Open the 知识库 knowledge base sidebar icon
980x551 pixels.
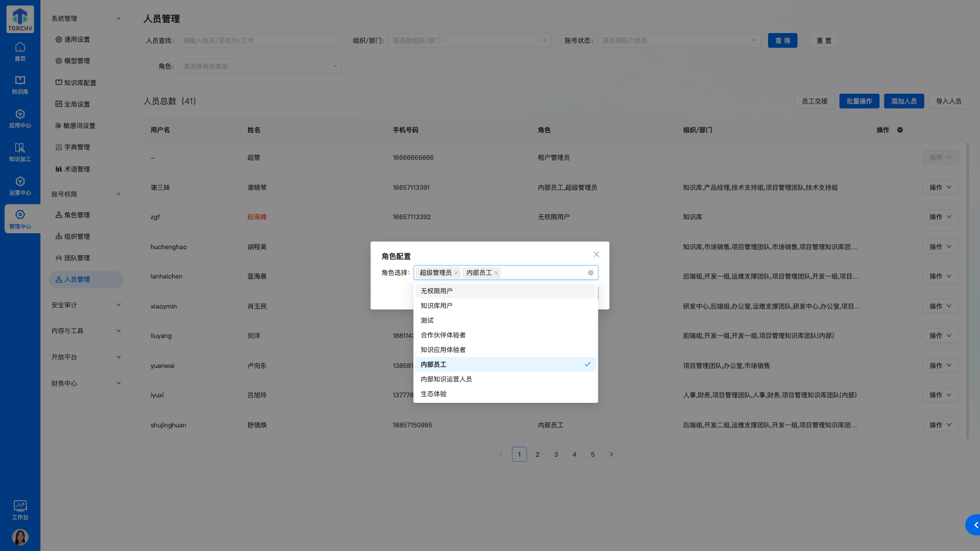coord(20,84)
